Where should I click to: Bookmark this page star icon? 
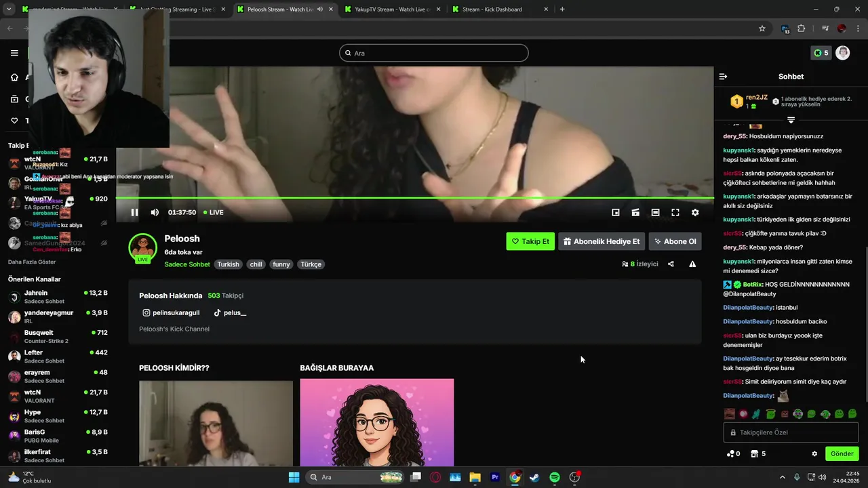click(x=762, y=28)
